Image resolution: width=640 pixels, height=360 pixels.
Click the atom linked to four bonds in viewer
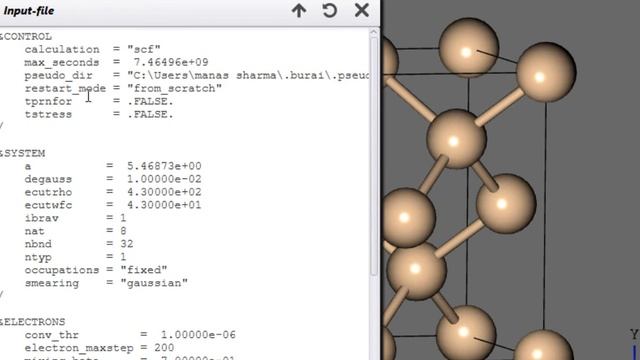click(x=456, y=139)
